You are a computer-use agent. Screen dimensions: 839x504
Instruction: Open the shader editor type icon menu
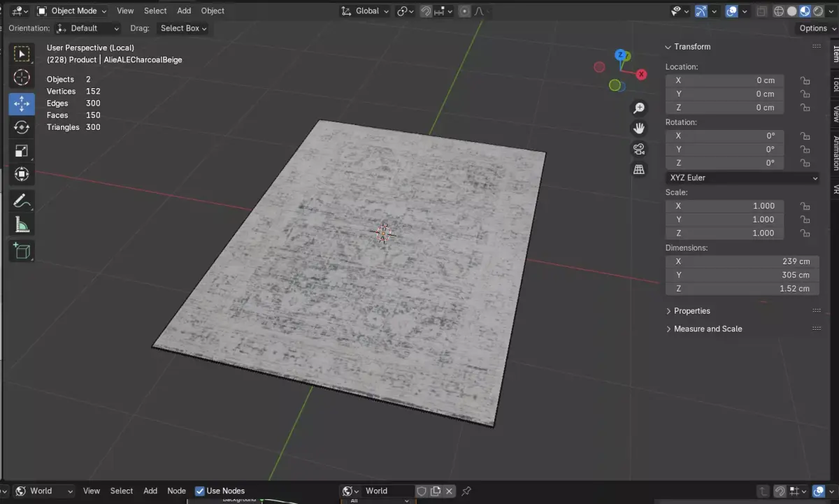point(6,491)
